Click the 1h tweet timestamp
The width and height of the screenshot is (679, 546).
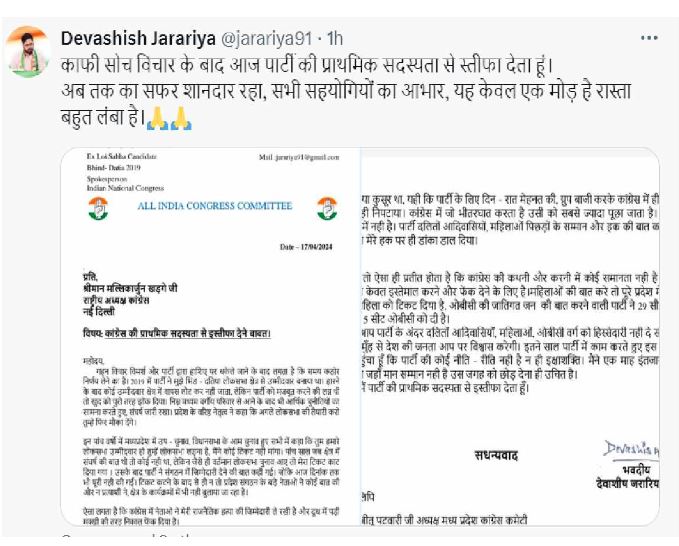(334, 39)
